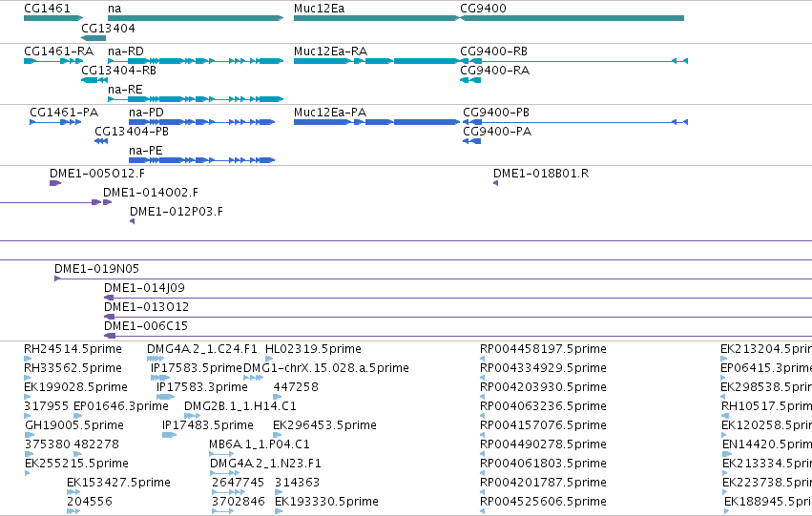Select EST IP17583.3prime

coord(202,387)
